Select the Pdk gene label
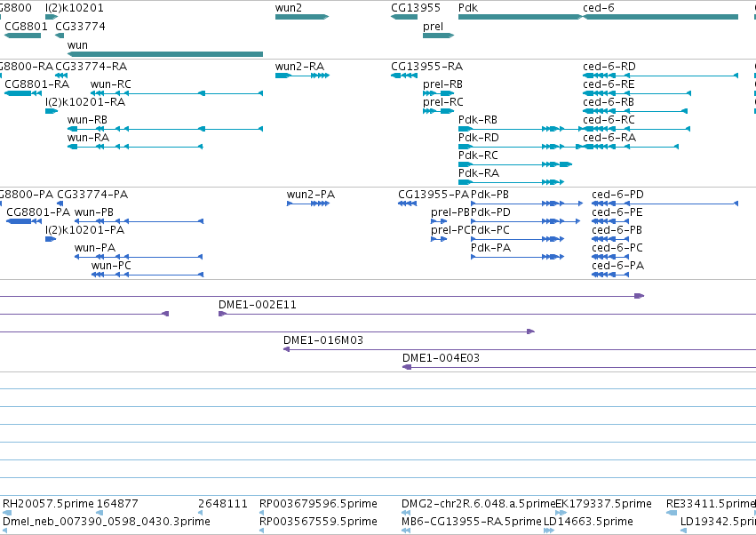The height and width of the screenshot is (535, 756). pos(468,8)
